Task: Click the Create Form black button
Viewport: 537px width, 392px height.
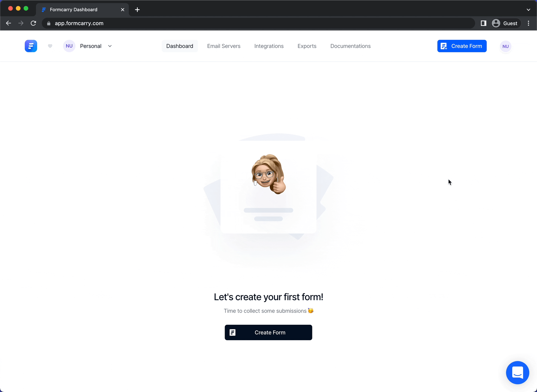Action: tap(268, 332)
